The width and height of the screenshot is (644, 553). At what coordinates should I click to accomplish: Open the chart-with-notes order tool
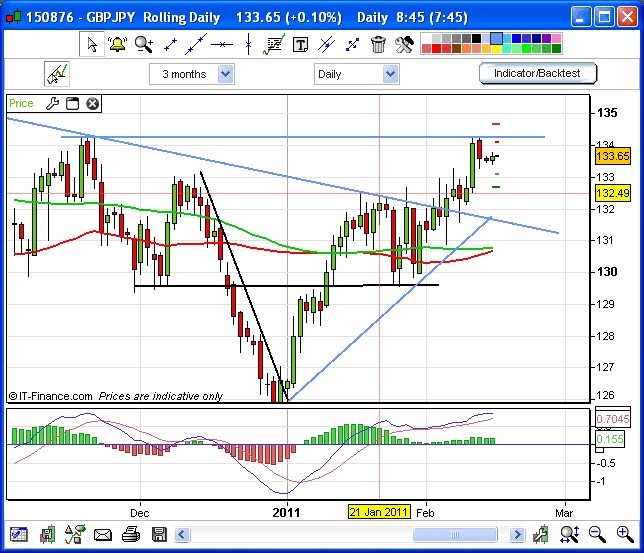274,44
